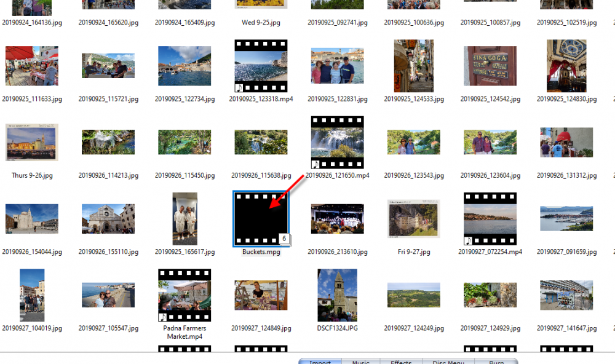Select the Padna Farmers Market.mp4 video

(184, 295)
